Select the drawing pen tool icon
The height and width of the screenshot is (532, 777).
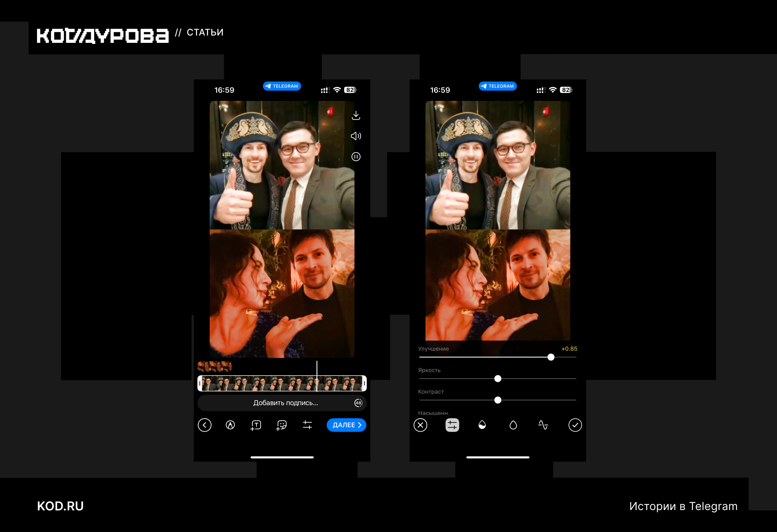tap(230, 425)
